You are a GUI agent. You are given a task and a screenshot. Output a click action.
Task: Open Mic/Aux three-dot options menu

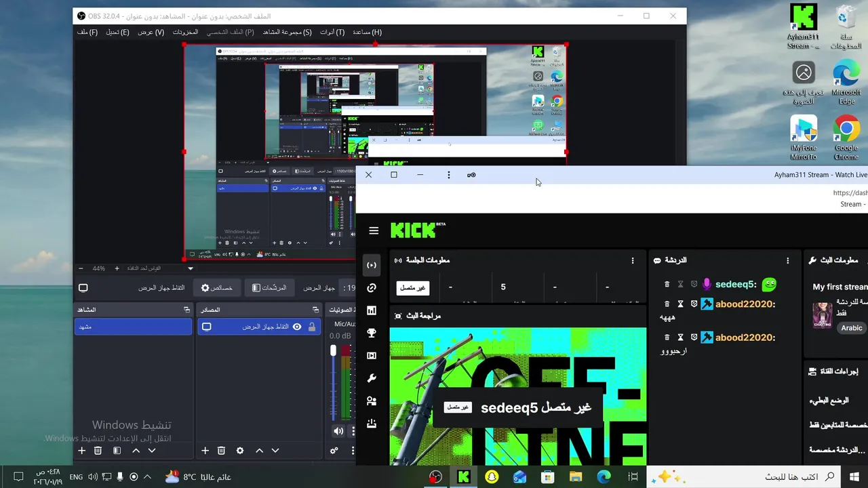click(x=353, y=431)
